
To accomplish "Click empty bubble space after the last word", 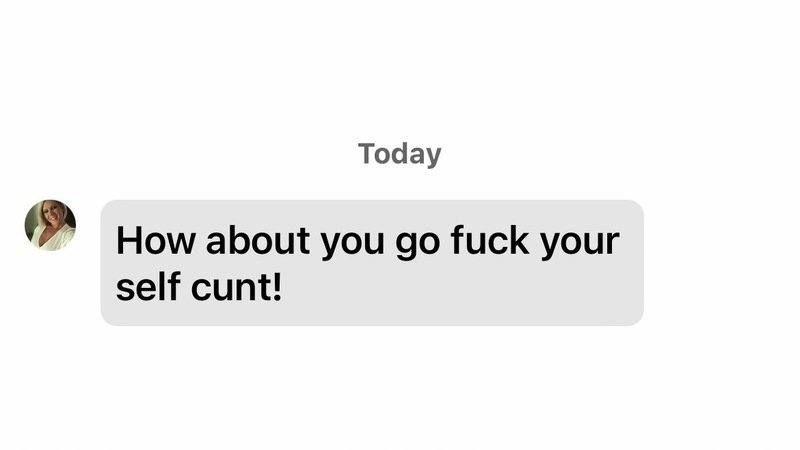I will pos(459,286).
